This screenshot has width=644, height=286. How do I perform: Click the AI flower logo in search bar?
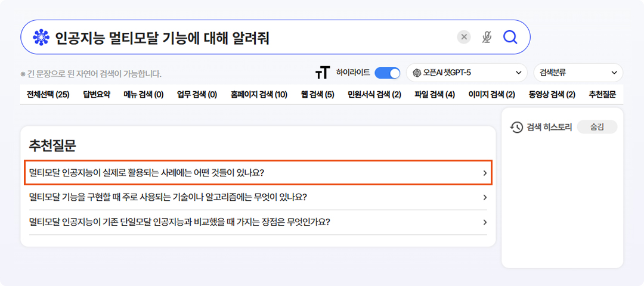coord(41,38)
